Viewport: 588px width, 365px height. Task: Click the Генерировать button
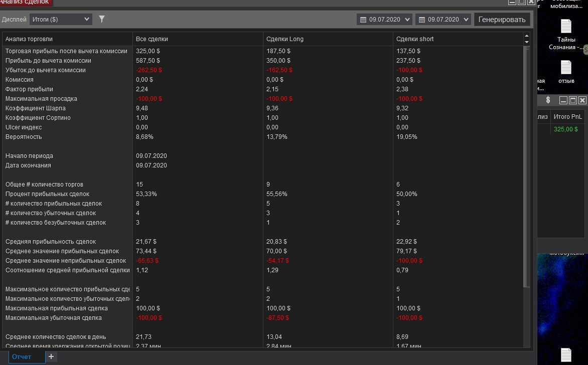[502, 20]
